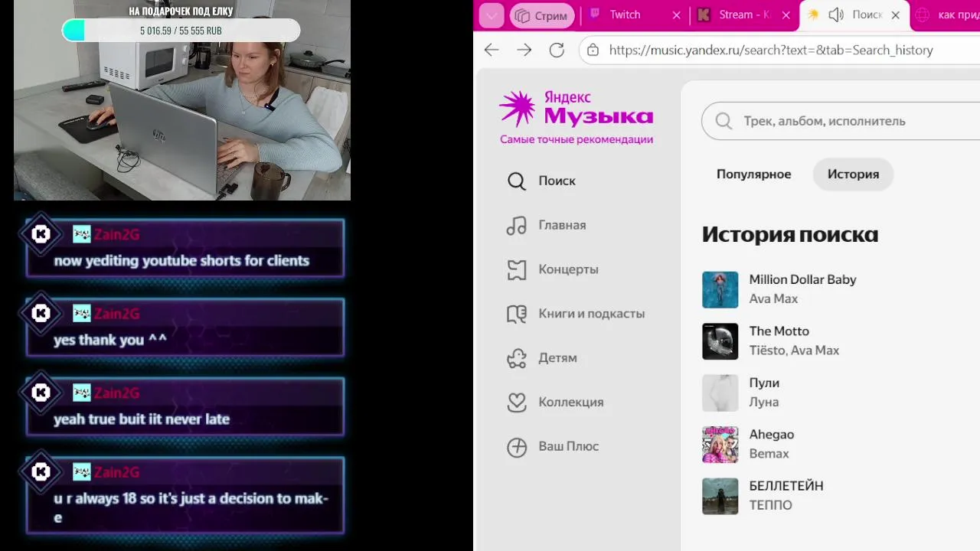Click chat message 'yeah true buit iit never late'
980x551 pixels.
142,419
